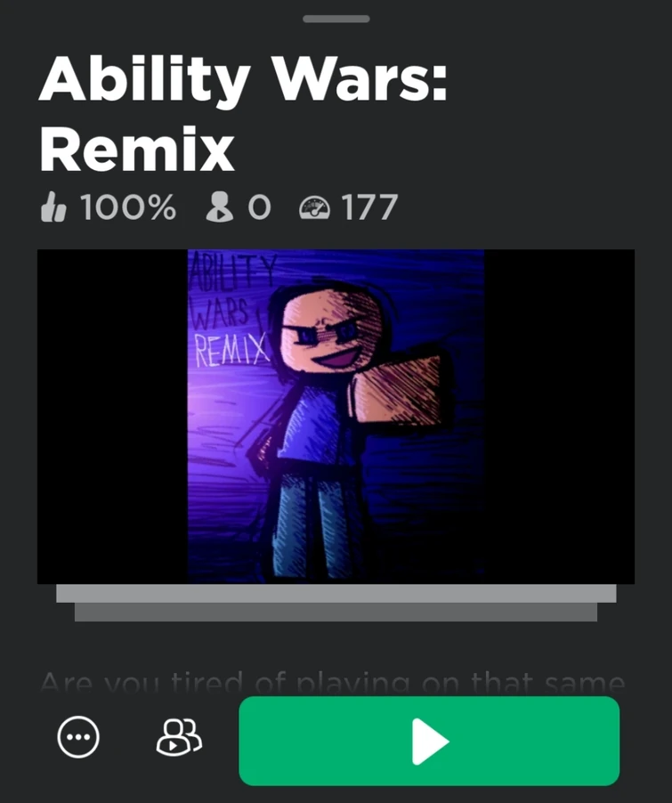Expand the 'Are you tired of playing' description
Viewport: 672px width, 803px height.
[x=332, y=682]
